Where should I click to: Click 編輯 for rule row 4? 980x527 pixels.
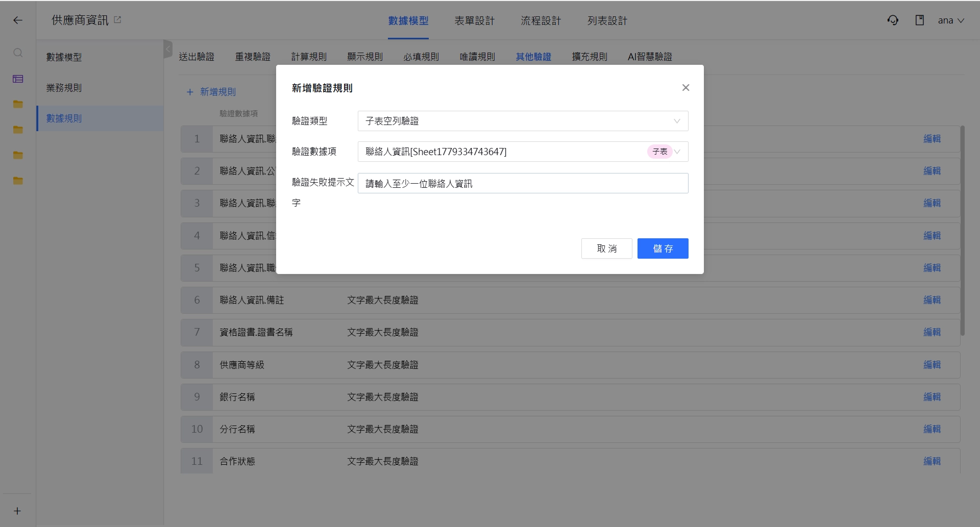click(932, 236)
